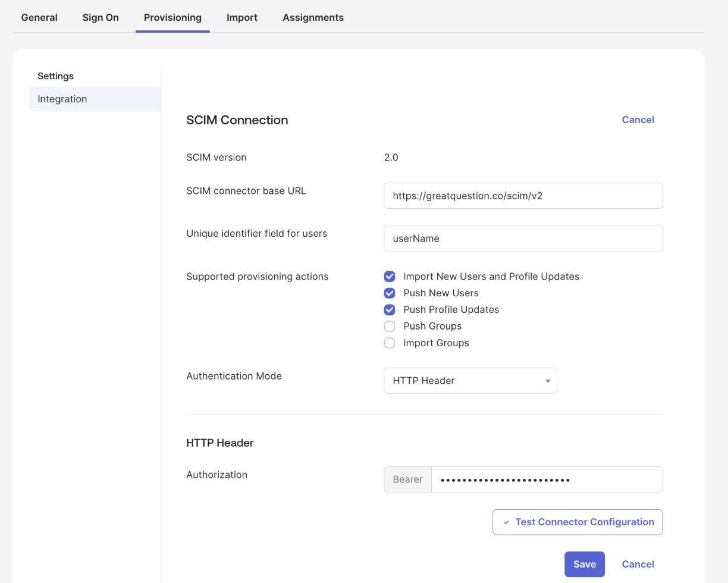This screenshot has height=583, width=728.
Task: Uncheck Import New Users and Profile Updates
Action: pyautogui.click(x=390, y=277)
